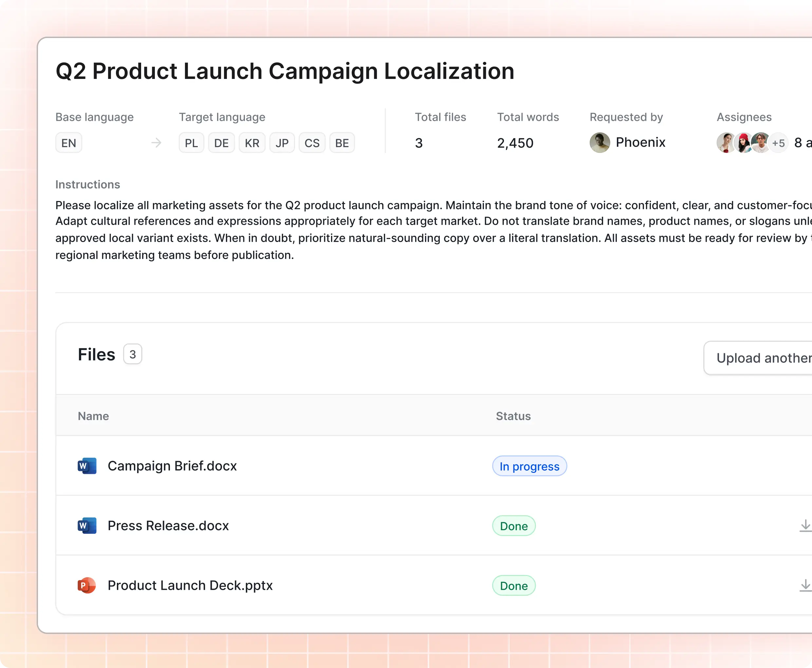812x668 pixels.
Task: Click the Files count badge showing 3
Action: tap(133, 354)
